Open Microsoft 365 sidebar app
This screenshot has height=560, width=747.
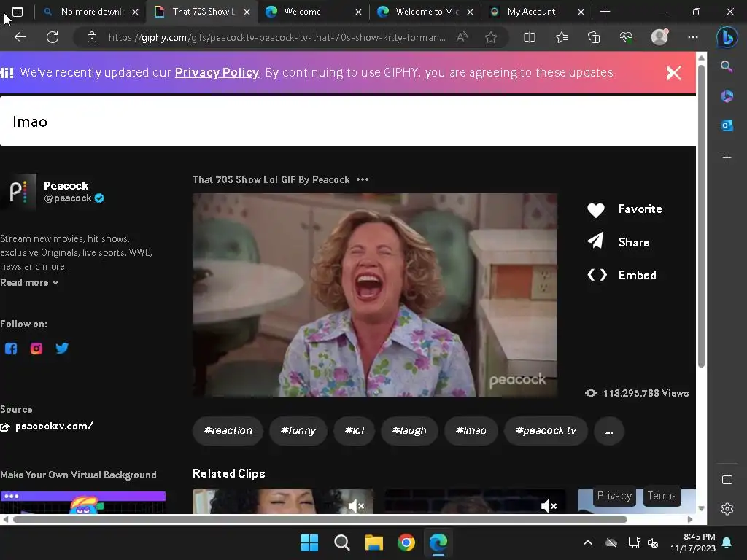click(x=727, y=96)
